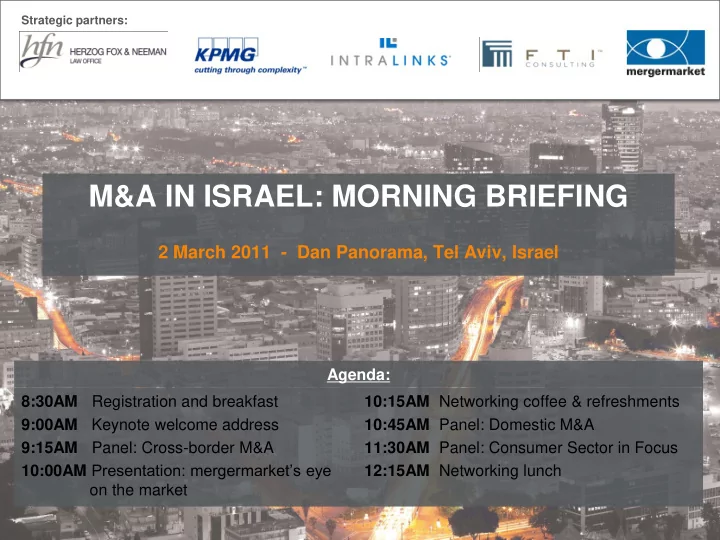Click the '10:00AM' time entry

tap(54, 470)
